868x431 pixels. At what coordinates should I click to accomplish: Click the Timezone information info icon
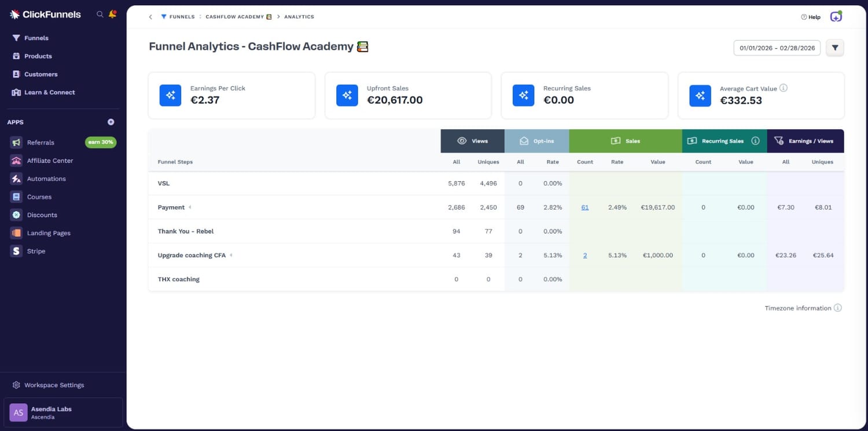click(x=838, y=308)
